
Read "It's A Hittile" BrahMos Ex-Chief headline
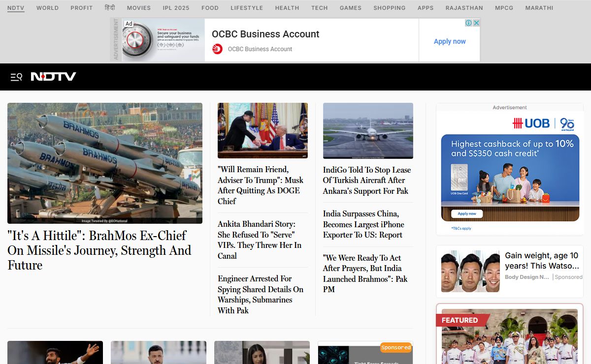tap(99, 250)
